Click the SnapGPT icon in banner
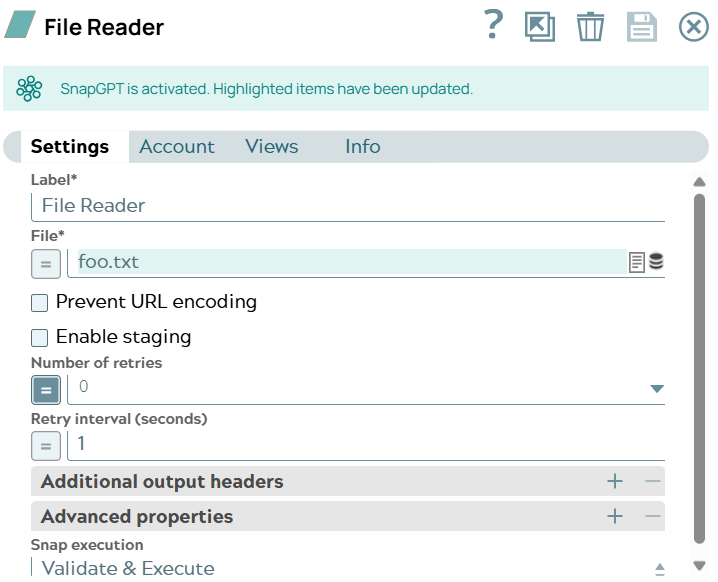 (29, 89)
